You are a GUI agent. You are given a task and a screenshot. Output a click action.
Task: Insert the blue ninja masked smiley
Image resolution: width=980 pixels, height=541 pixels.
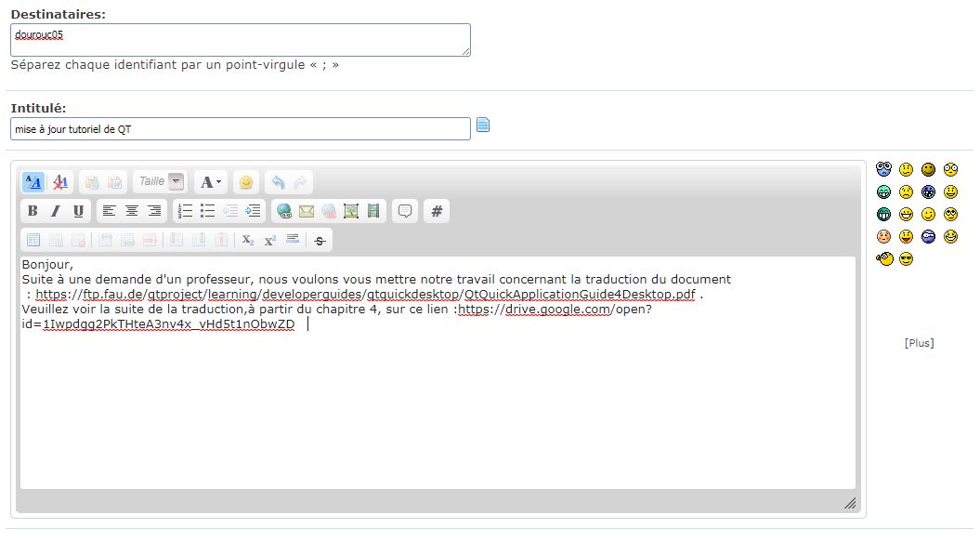929,236
